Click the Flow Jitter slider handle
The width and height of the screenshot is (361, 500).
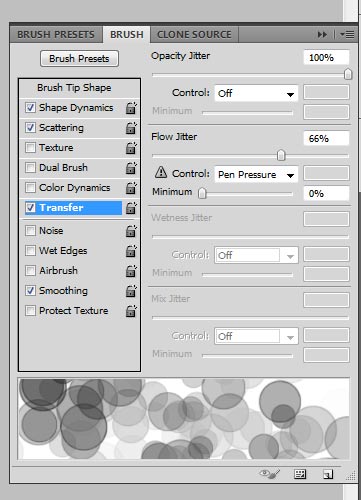(281, 155)
